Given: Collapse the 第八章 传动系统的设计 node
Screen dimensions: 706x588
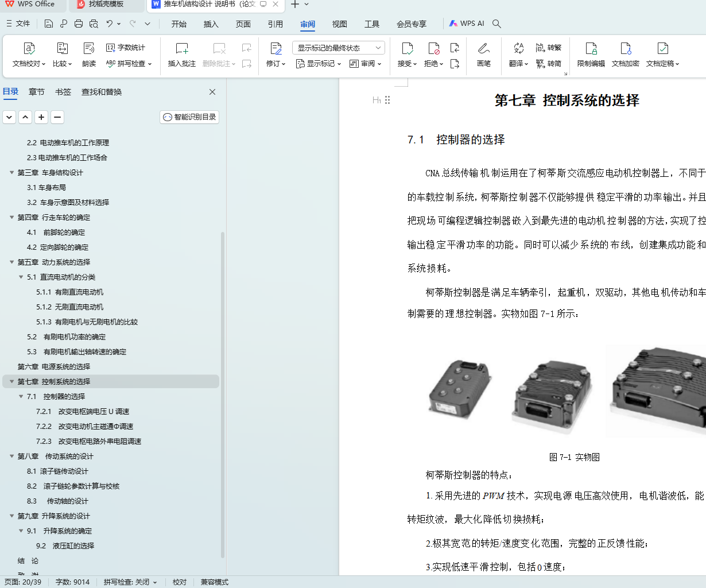Looking at the screenshot, I should click(11, 457).
